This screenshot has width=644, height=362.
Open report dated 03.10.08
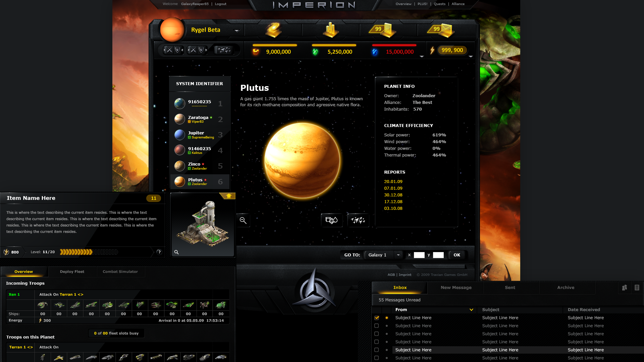coord(393,208)
